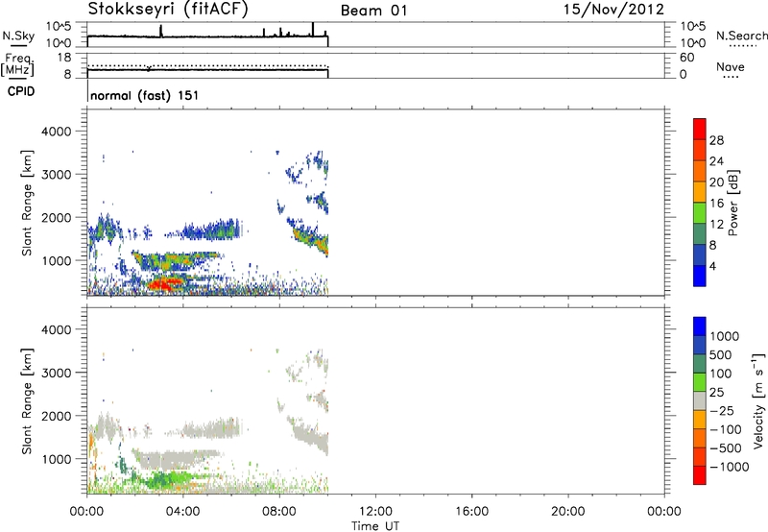Click the '60' tick on the Nave axis
This screenshot has height=532, width=768.
click(x=687, y=58)
